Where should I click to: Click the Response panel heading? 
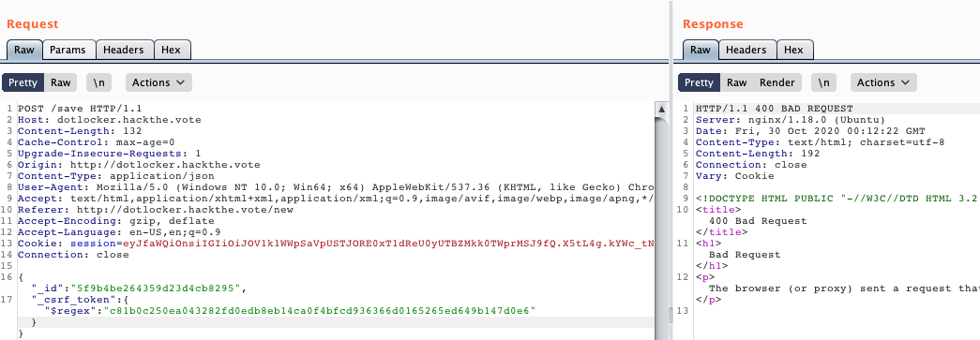(x=713, y=23)
